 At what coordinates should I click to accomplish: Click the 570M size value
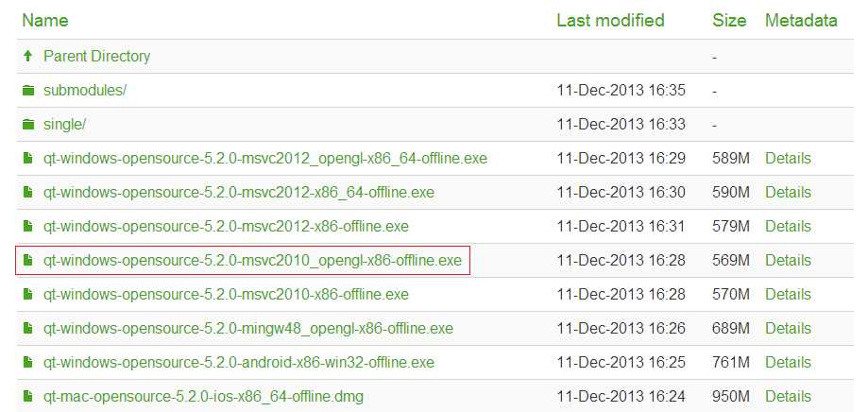coord(731,295)
